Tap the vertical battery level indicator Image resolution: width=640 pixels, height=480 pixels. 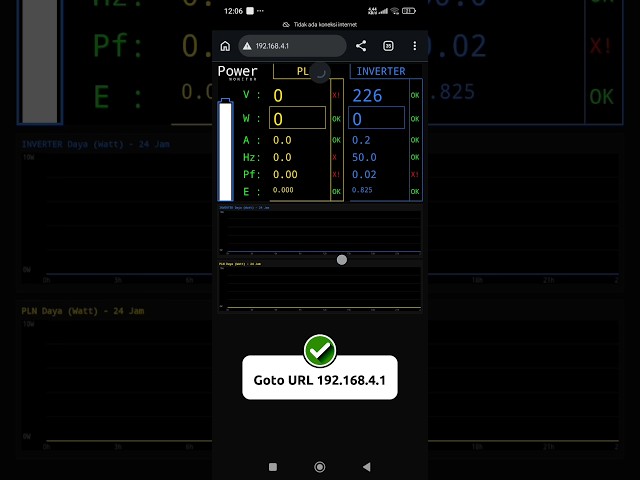click(x=226, y=149)
